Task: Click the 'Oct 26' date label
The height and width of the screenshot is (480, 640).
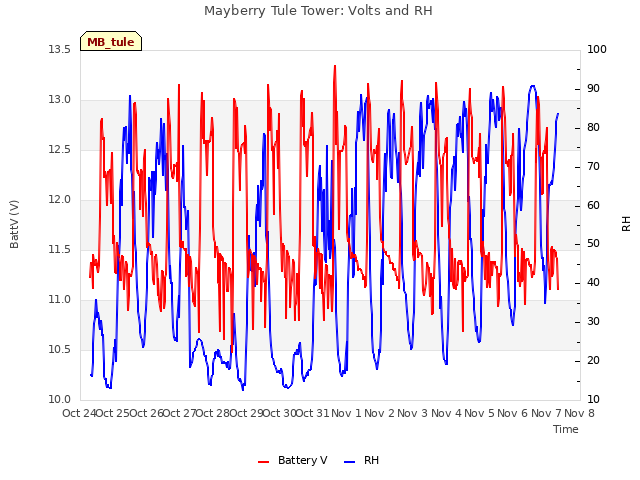Action: pos(146,413)
